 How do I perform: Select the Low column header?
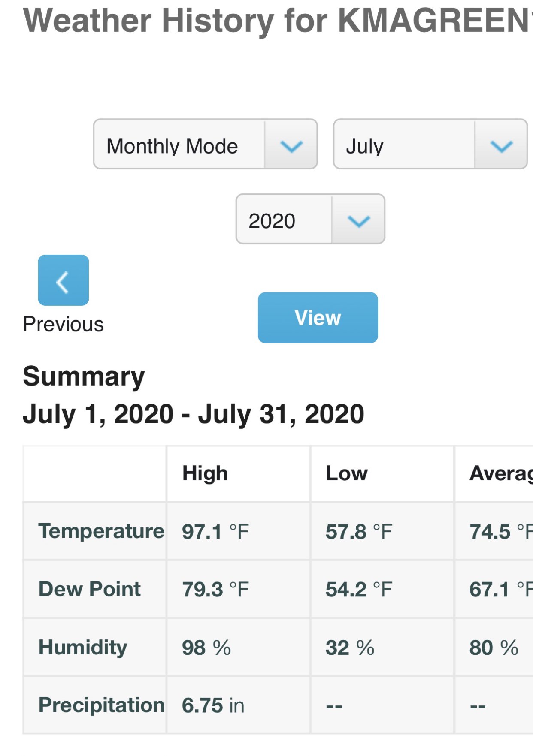coord(347,473)
